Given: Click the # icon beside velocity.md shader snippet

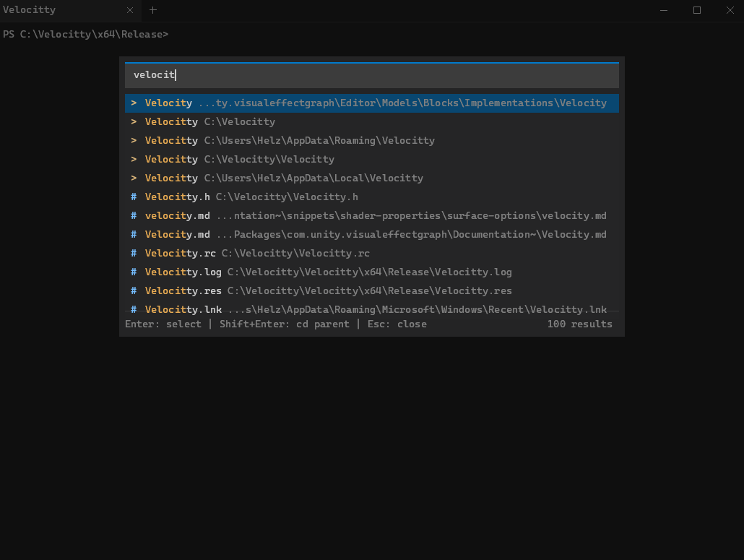Looking at the screenshot, I should click(133, 215).
